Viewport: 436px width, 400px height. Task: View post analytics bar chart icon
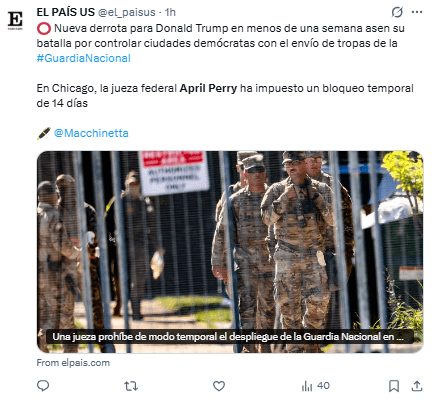[x=307, y=386]
